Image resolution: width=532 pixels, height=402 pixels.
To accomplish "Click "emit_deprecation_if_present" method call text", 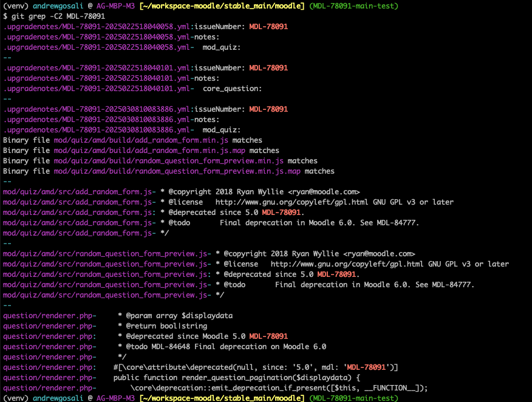I will point(268,388).
